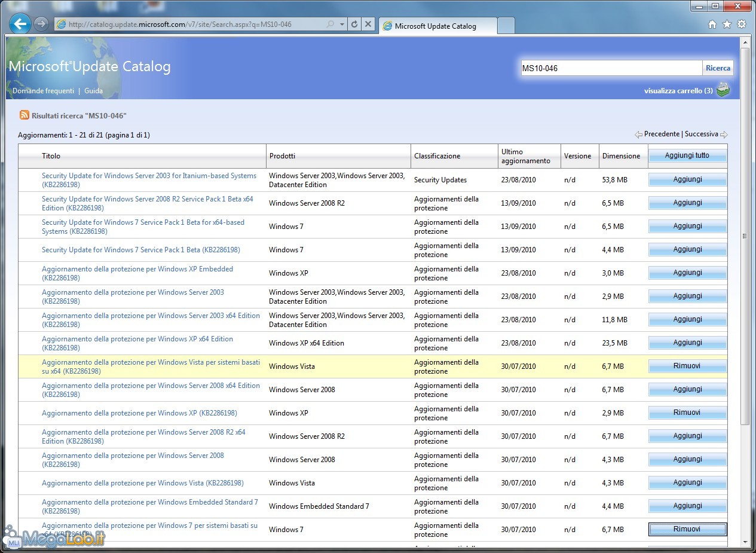Sort by the Ultimo aggiornamento column header
The height and width of the screenshot is (553, 756).
[x=526, y=156]
